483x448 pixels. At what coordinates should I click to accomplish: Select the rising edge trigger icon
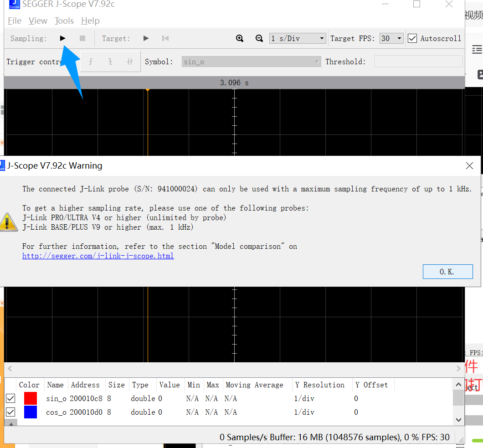91,62
